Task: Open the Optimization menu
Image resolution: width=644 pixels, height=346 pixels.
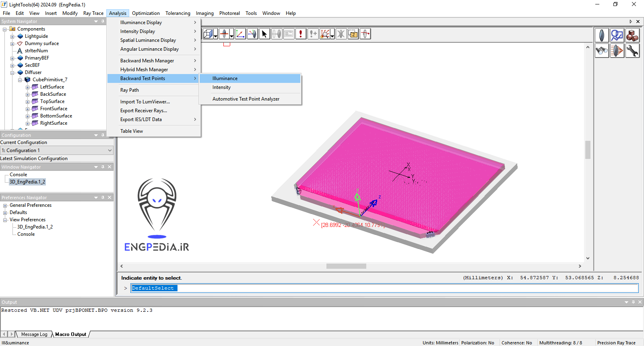Action: [146, 13]
